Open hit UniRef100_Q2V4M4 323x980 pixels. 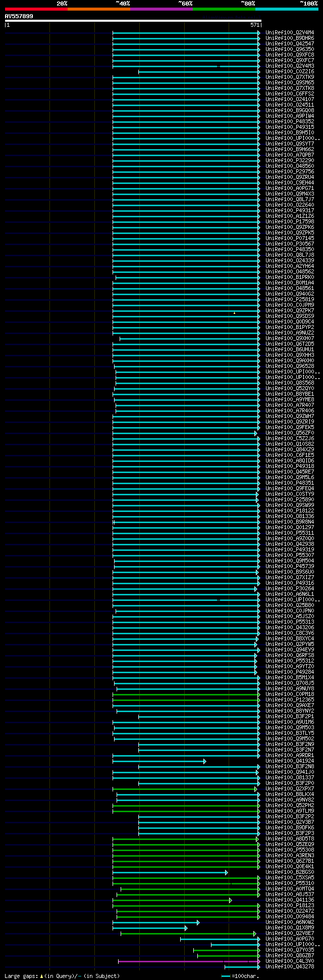tap(290, 32)
